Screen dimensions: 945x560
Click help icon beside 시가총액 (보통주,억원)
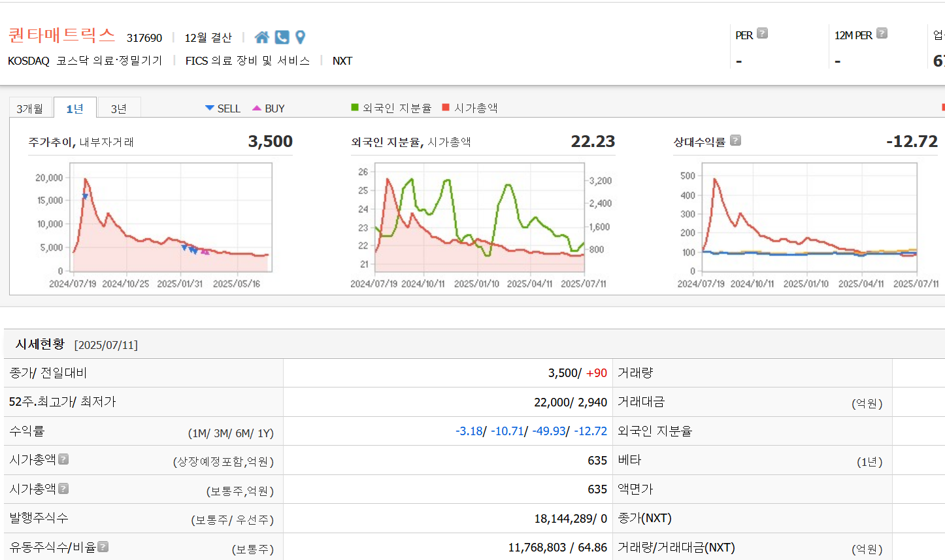[x=63, y=488]
